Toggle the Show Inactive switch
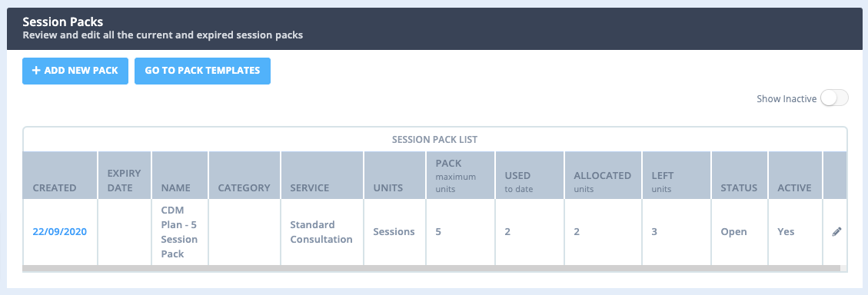The width and height of the screenshot is (868, 295). tap(834, 98)
